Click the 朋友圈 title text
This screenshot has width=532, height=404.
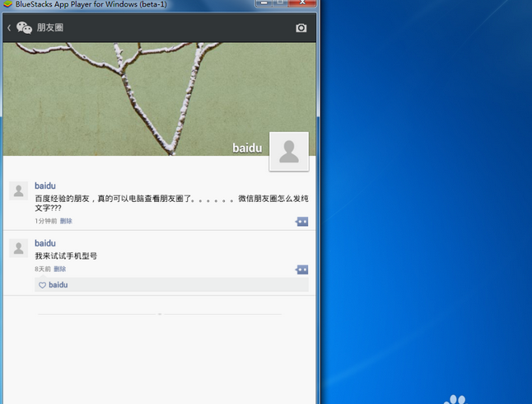point(50,27)
